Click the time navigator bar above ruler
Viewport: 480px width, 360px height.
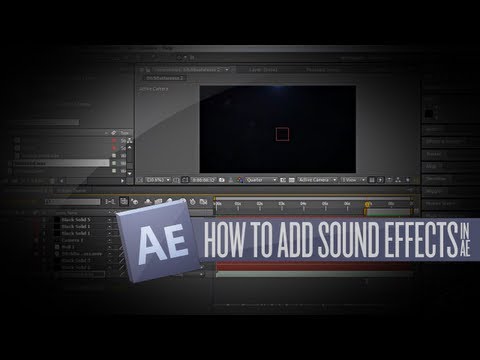tap(312, 198)
